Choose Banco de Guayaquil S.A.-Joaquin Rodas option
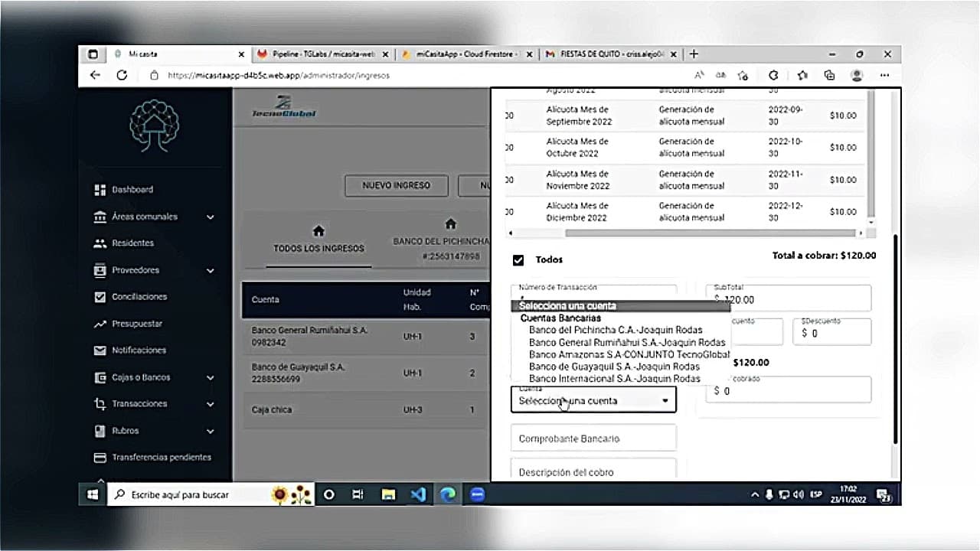The image size is (980, 551). [614, 367]
